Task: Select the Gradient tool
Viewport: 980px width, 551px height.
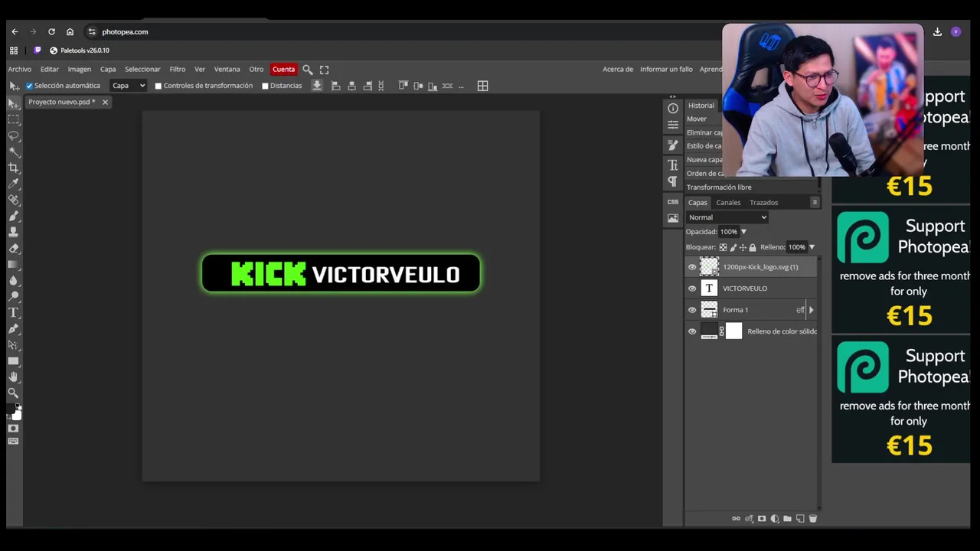Action: click(x=13, y=264)
